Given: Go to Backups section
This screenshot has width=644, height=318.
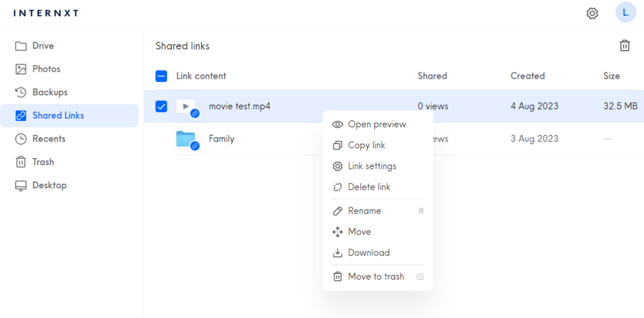Looking at the screenshot, I should (50, 92).
